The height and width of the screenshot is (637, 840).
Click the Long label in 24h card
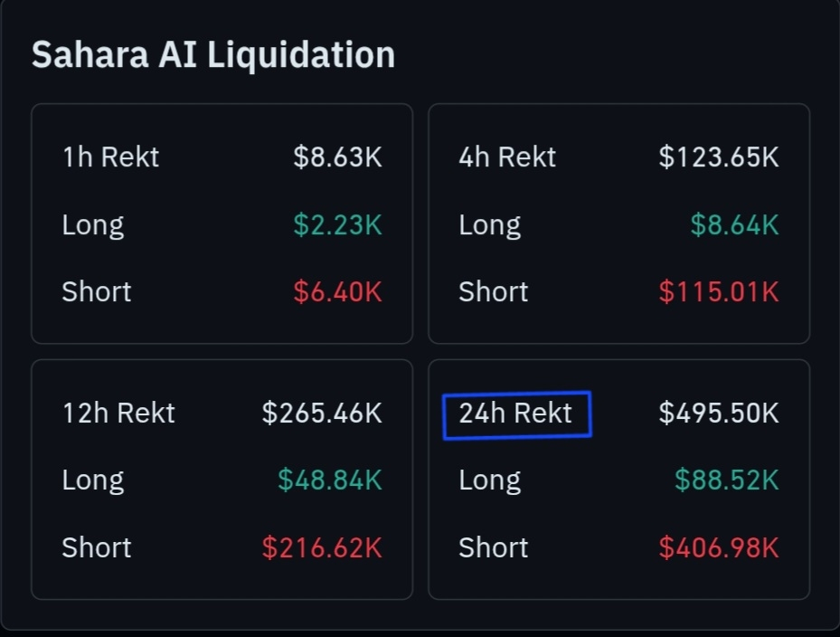489,480
